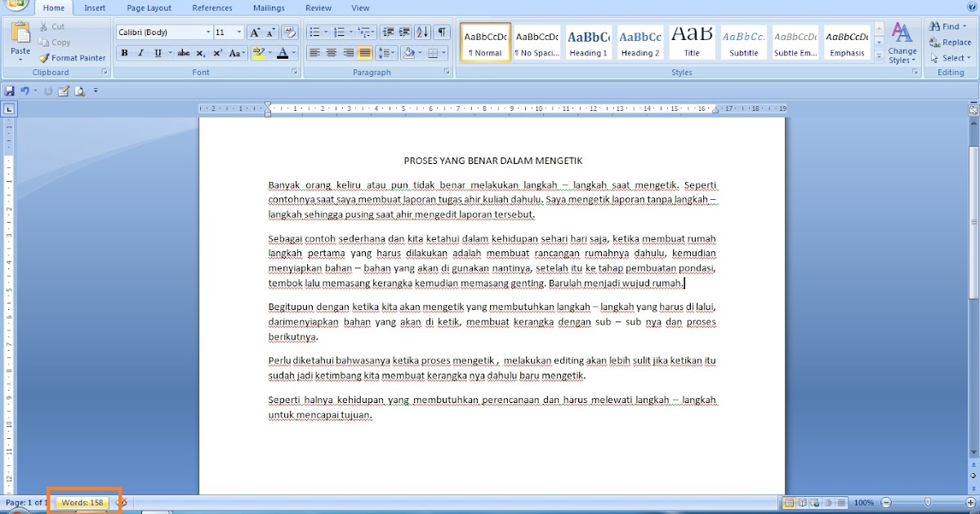Align text right
The image size is (980, 514).
pyautogui.click(x=349, y=53)
